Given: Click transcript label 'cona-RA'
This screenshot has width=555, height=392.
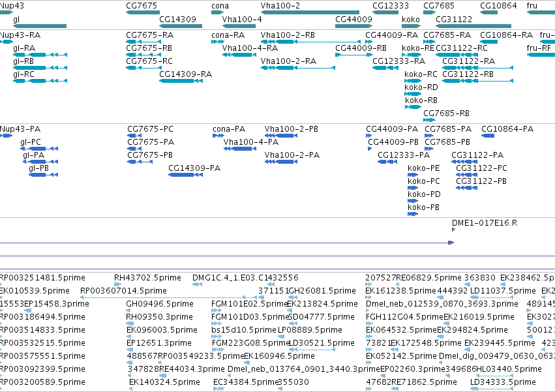Looking at the screenshot, I should pos(228,35).
